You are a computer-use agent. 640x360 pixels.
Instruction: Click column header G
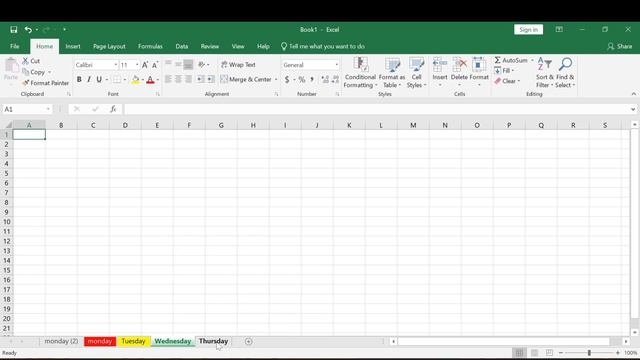pyautogui.click(x=221, y=125)
